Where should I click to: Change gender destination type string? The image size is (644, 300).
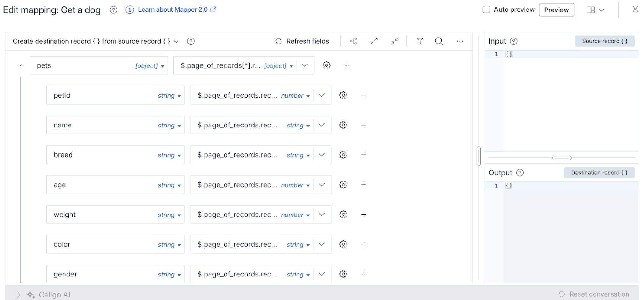(169, 275)
